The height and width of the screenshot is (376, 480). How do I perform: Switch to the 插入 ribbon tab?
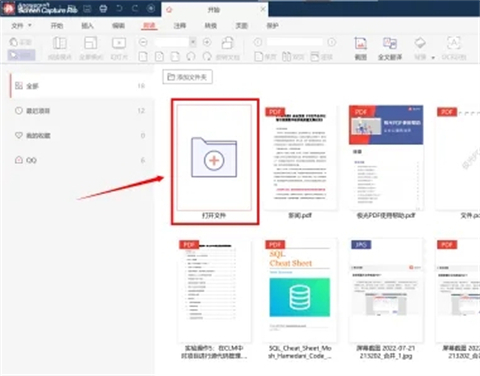point(87,26)
